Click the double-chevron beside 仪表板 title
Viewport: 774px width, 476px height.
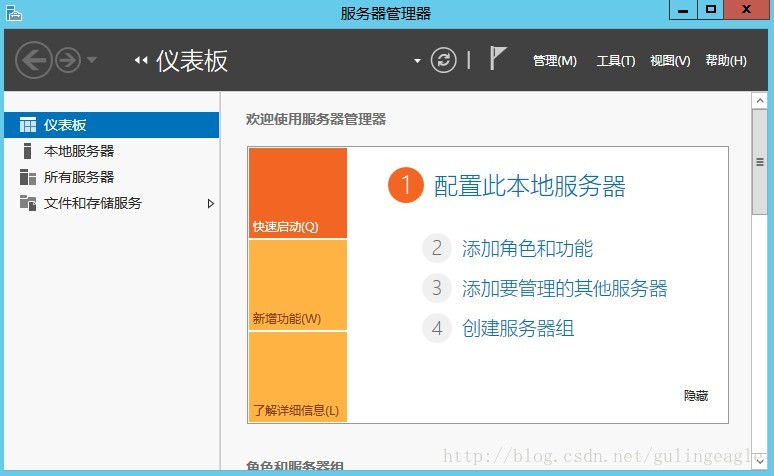(141, 60)
